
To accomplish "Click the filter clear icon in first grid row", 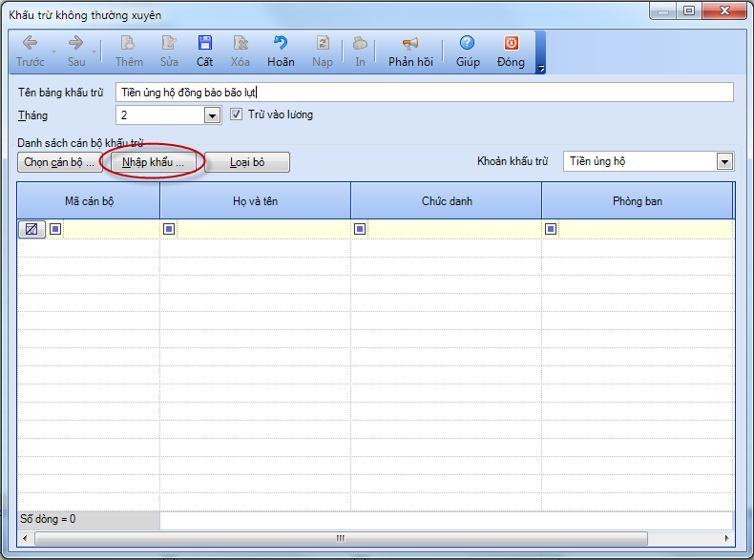I will [31, 229].
